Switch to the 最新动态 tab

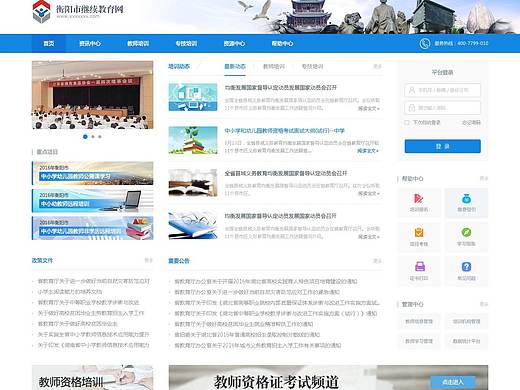[235, 67]
